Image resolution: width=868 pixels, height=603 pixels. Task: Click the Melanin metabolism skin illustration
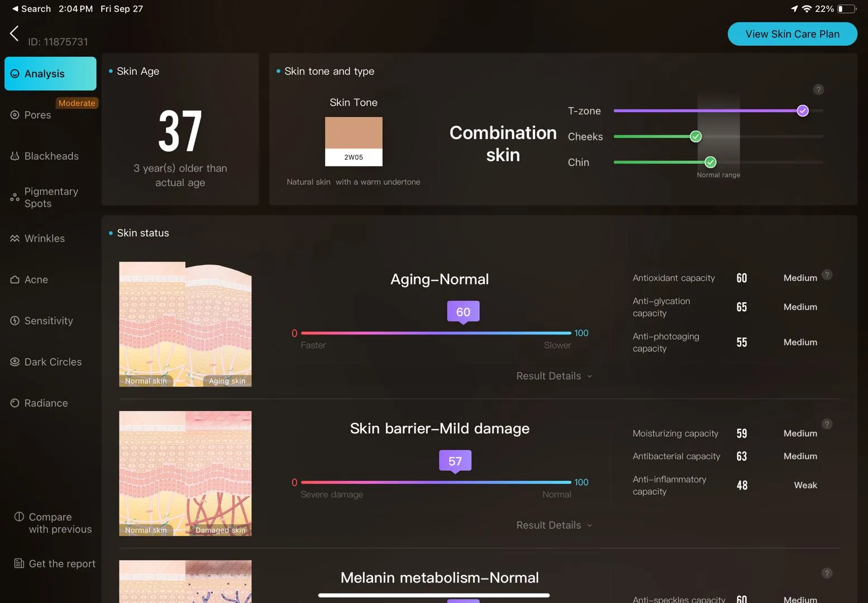point(185,581)
